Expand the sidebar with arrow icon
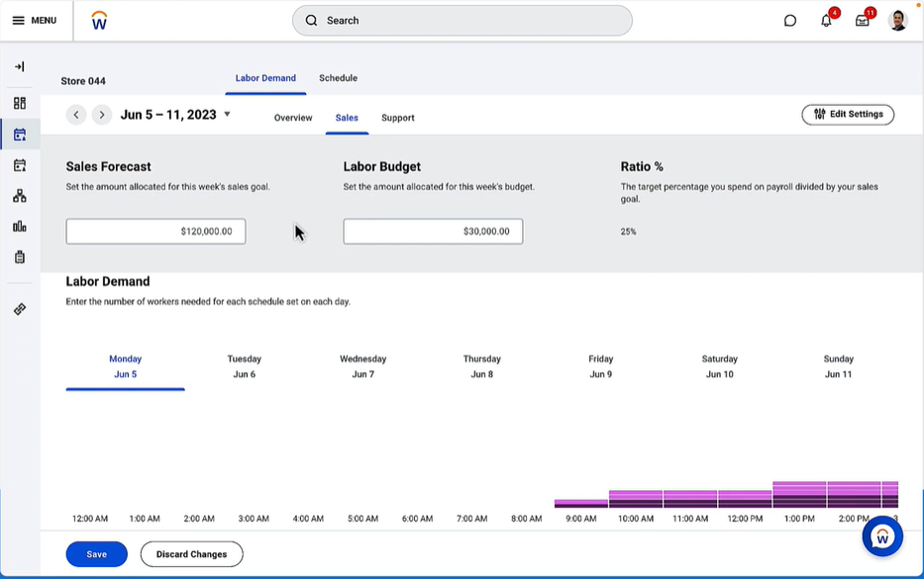This screenshot has width=924, height=579. (x=20, y=66)
